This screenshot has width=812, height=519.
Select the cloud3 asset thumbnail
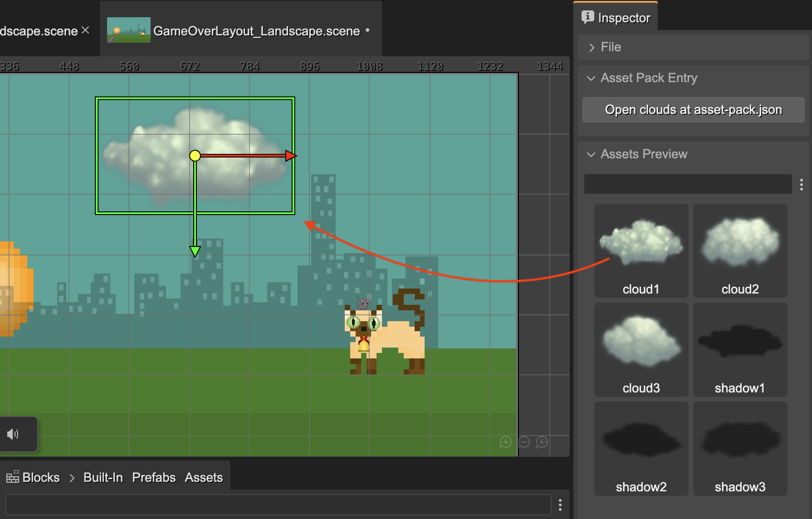[641, 350]
